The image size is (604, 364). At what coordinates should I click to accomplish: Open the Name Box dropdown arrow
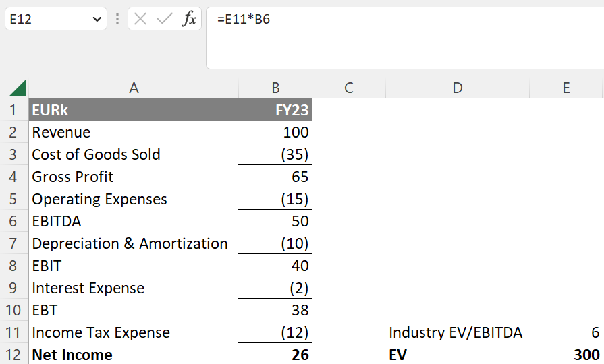pyautogui.click(x=94, y=20)
